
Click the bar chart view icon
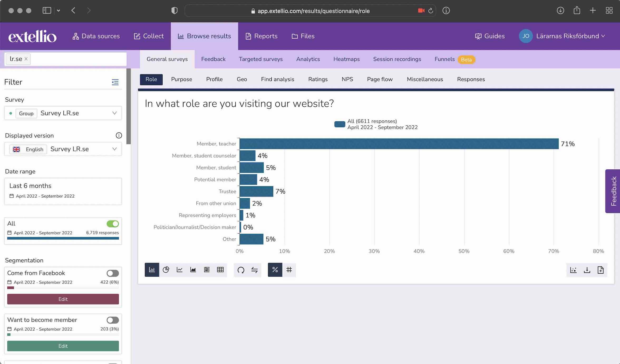[x=152, y=269]
